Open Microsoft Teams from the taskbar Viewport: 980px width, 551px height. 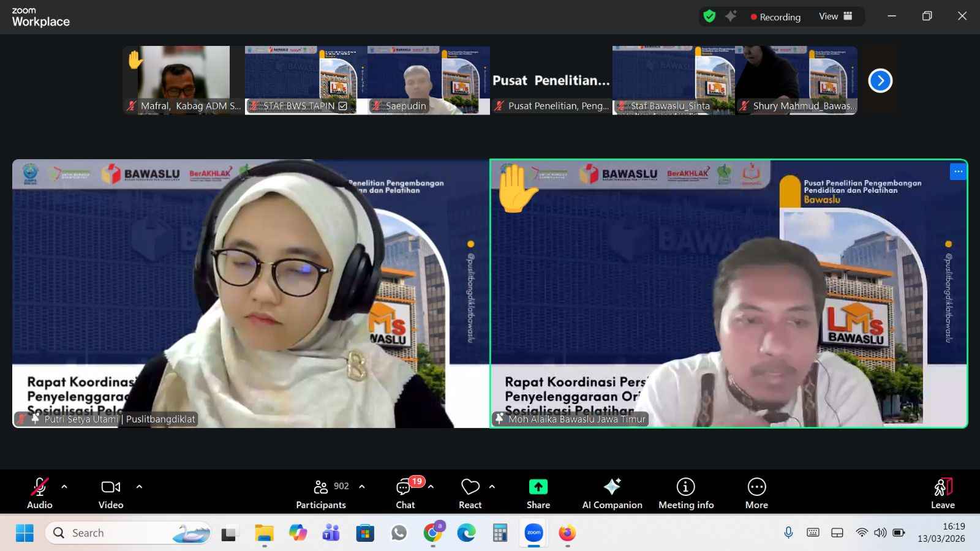point(331,533)
